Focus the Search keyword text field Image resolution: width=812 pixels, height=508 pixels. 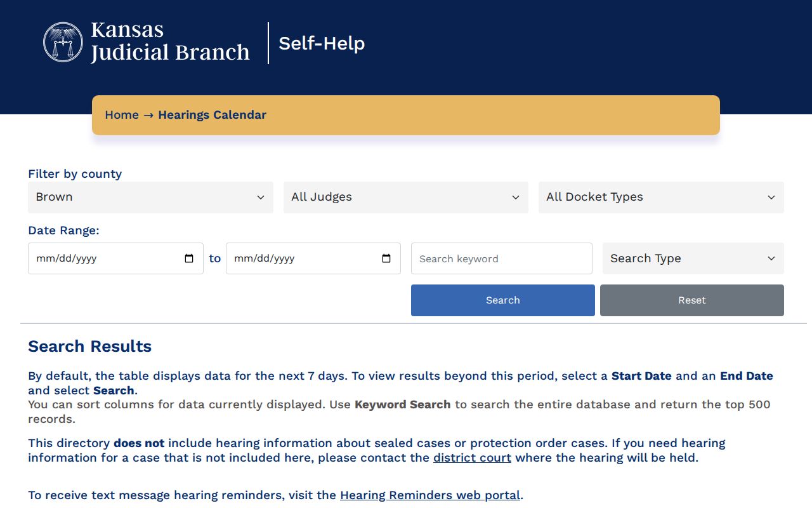[x=502, y=258]
